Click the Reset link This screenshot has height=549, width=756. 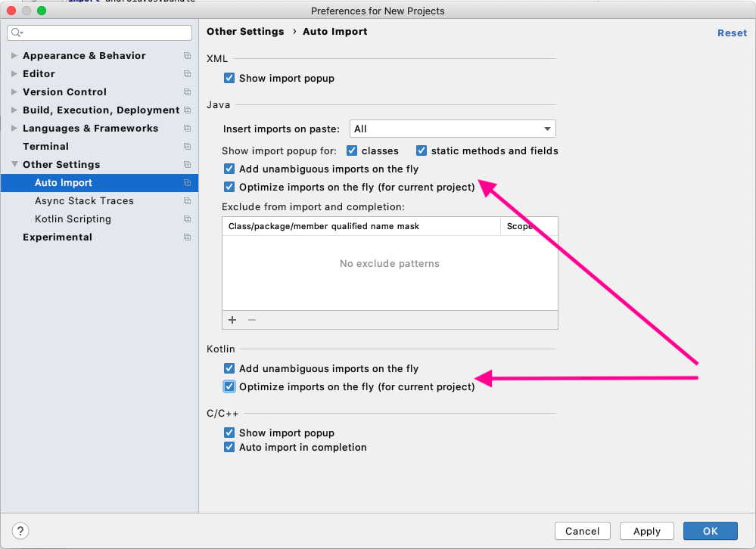tap(732, 33)
